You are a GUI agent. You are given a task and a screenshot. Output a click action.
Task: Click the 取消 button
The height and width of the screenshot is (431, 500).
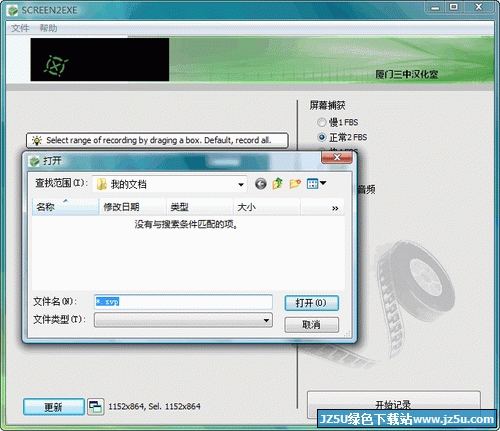coord(311,324)
